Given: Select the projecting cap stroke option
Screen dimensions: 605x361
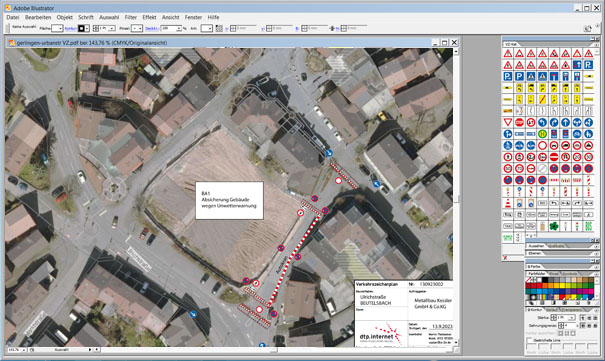Looking at the screenshot, I should point(595,318).
